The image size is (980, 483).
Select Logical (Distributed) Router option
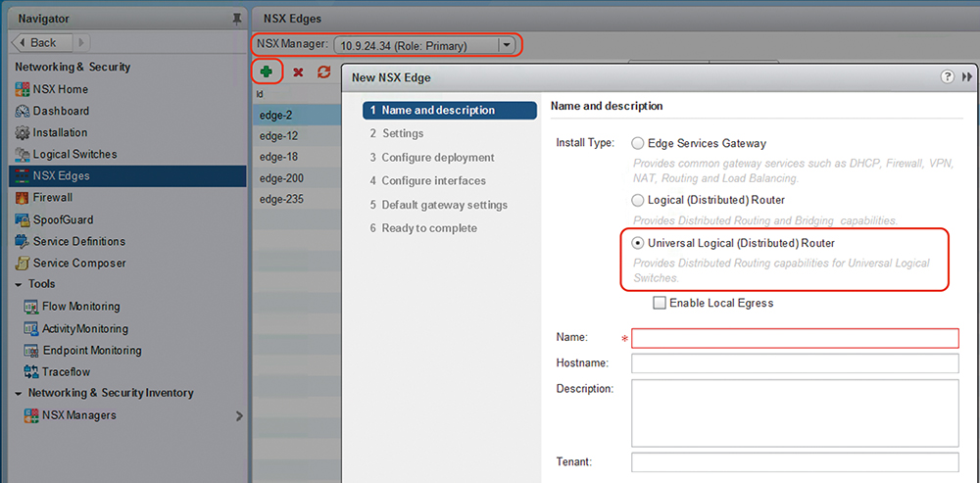(638, 200)
